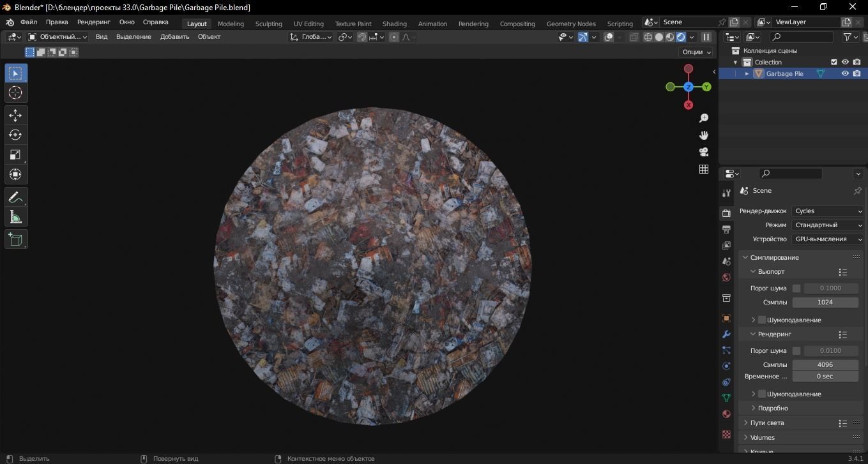Enable render denoising checkbox
Screen dimensions: 868x464
coord(762,394)
